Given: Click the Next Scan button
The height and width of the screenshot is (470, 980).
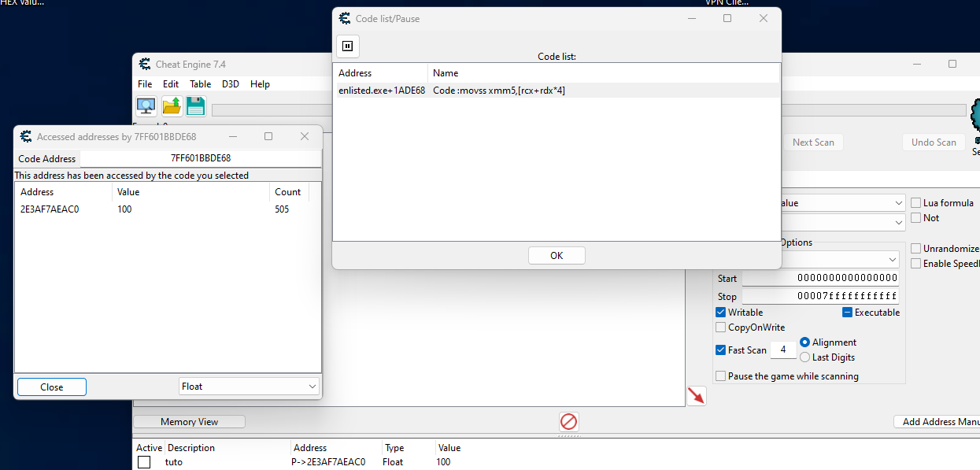Looking at the screenshot, I should tap(813, 142).
